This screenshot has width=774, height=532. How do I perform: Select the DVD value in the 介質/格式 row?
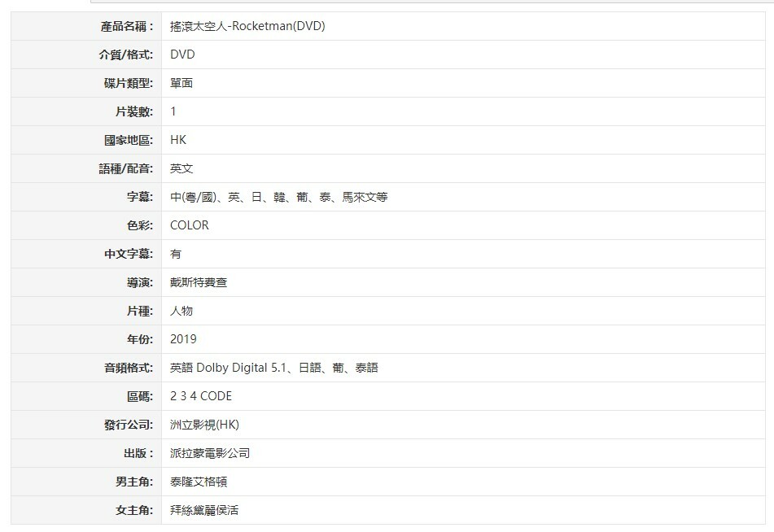coord(182,55)
